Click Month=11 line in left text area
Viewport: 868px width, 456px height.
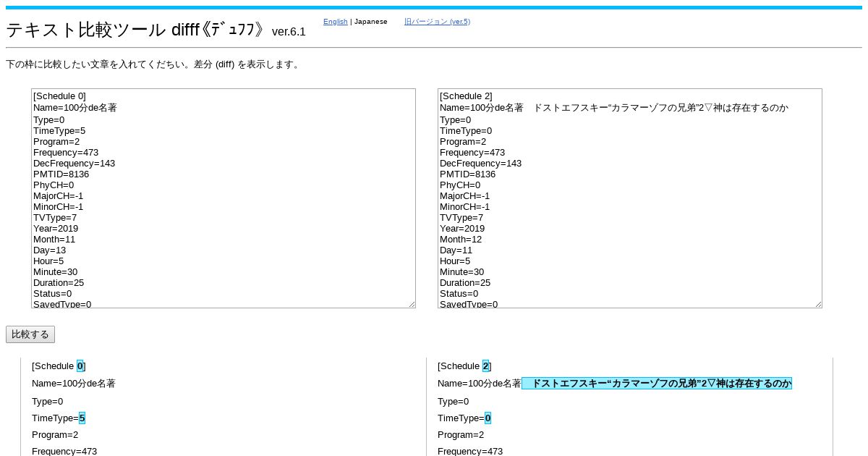pyautogui.click(x=54, y=240)
